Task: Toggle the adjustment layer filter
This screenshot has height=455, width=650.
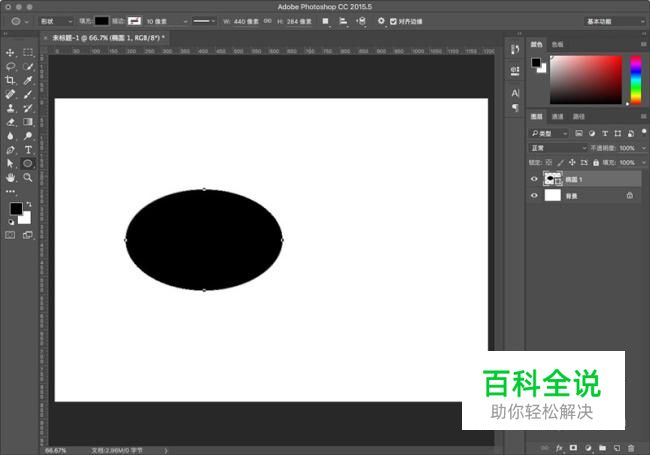Action: [x=592, y=133]
